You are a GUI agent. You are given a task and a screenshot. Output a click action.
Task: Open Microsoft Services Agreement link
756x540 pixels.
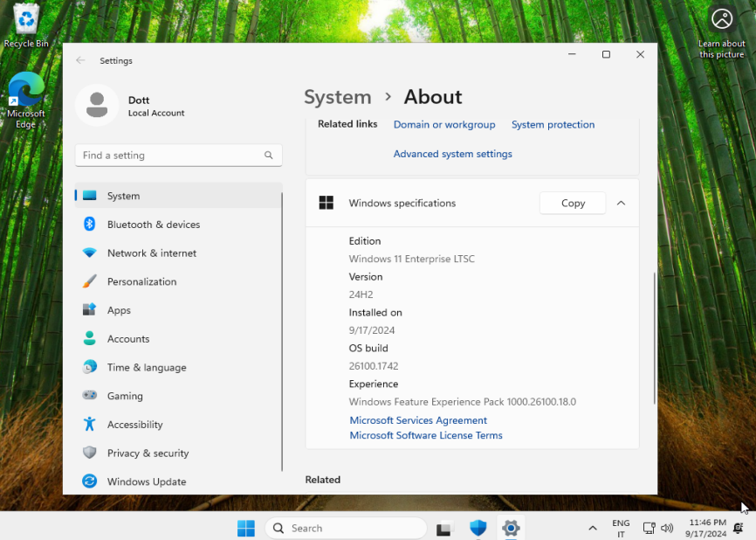pos(418,420)
